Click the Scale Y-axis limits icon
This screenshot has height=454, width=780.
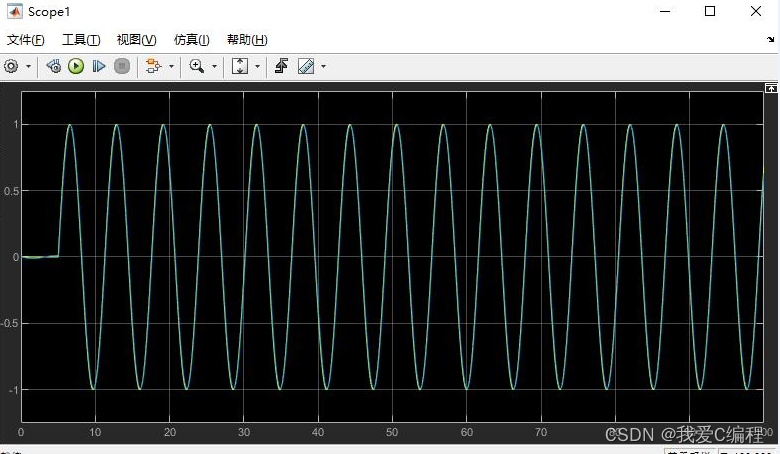[x=240, y=66]
